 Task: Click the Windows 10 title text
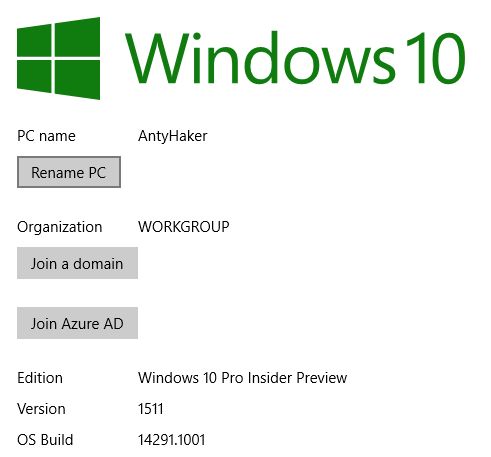pyautogui.click(x=295, y=58)
